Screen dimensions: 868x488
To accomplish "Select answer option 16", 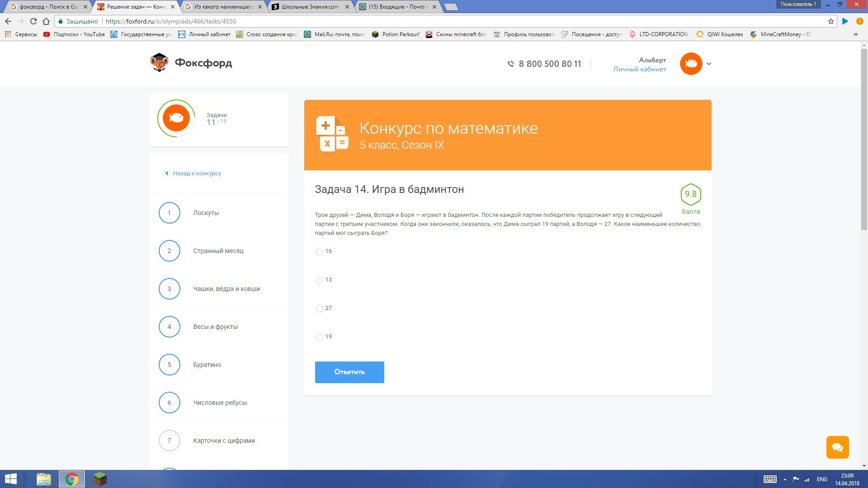I will point(320,252).
